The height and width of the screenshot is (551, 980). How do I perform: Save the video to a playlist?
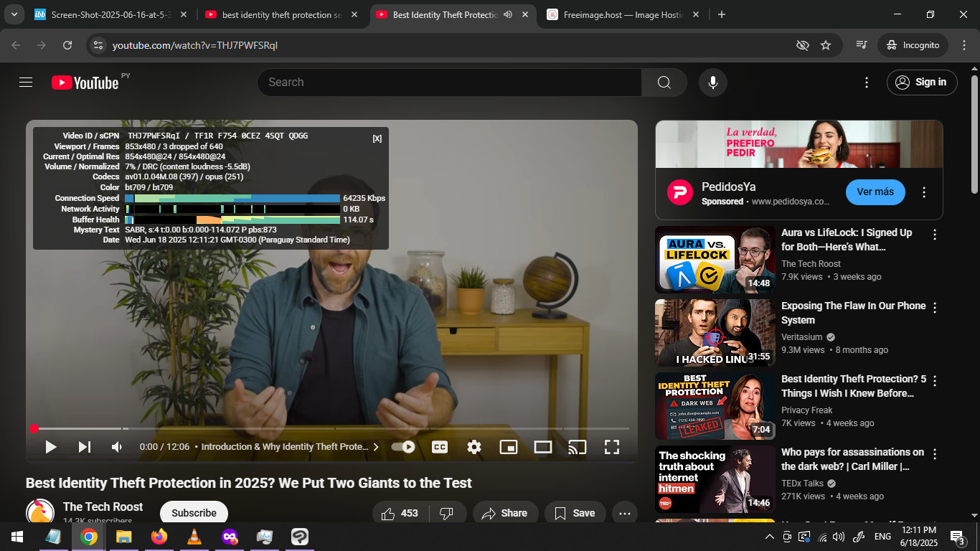575,513
